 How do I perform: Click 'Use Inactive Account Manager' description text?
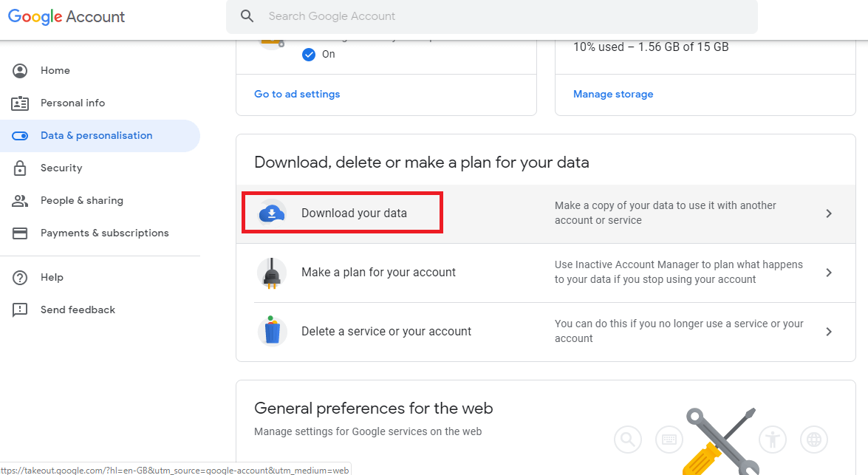[679, 272]
